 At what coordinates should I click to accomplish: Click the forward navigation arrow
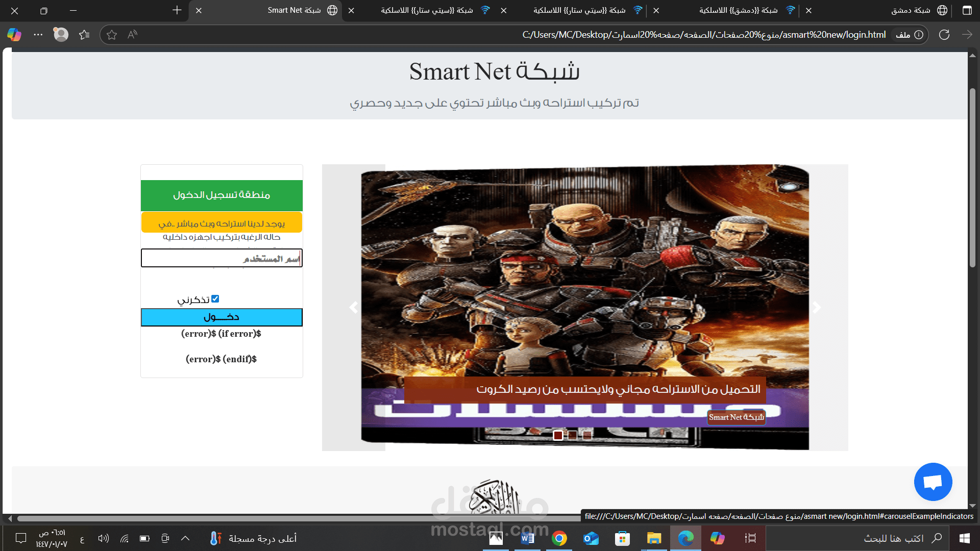tap(967, 35)
